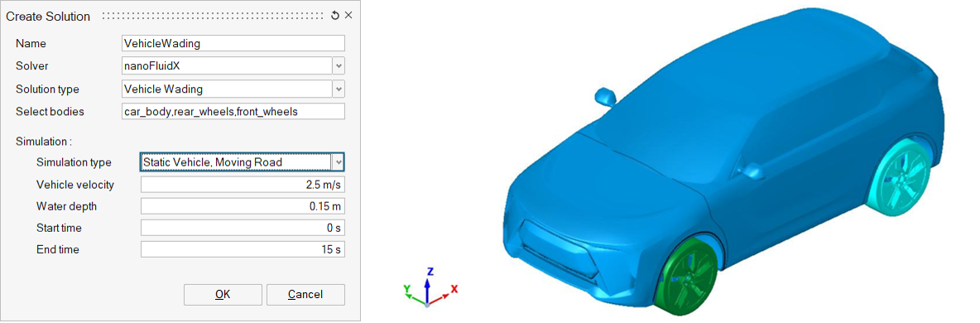Viewport: 980px width, 323px height.
Task: Close the Create Solution dialog
Action: [348, 16]
